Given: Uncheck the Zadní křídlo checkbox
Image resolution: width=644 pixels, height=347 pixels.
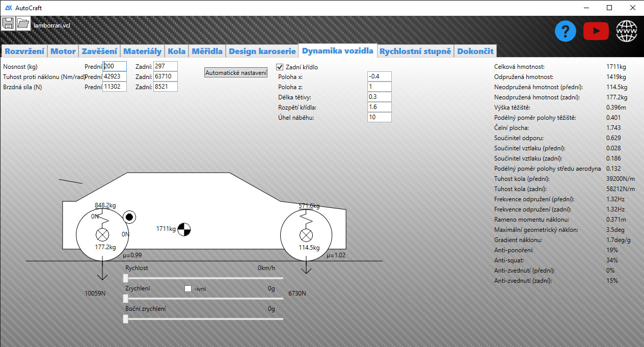Looking at the screenshot, I should pos(280,67).
